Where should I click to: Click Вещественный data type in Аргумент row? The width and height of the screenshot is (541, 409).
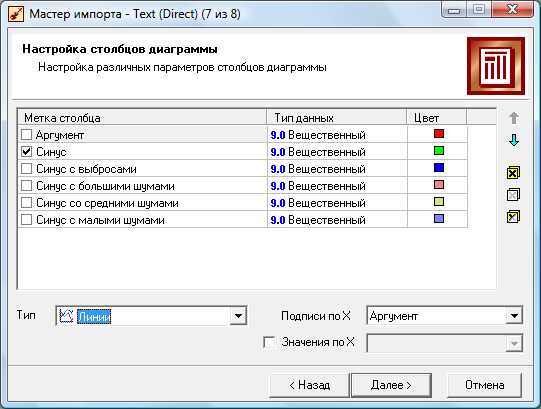[327, 135]
